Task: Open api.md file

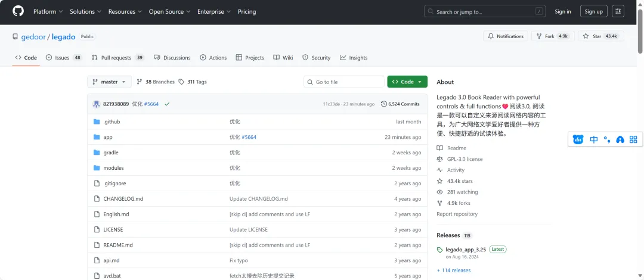Action: click(x=112, y=260)
